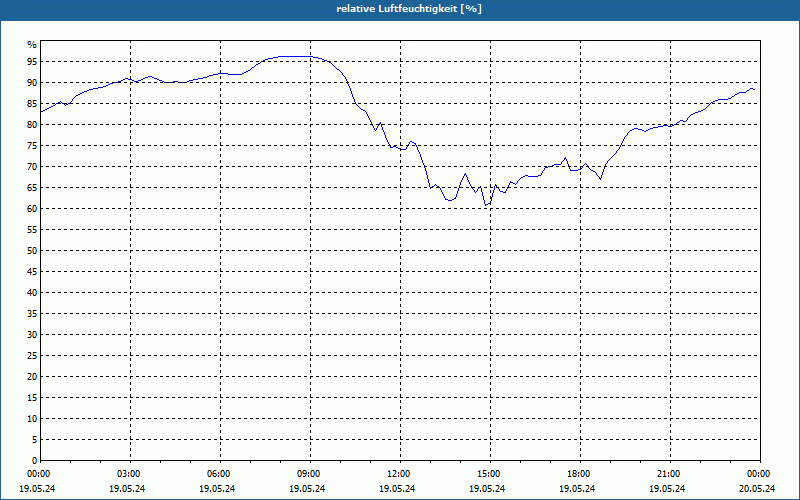Screen dimensions: 800x500
Task: Click the y-axis tick label '45'
Action: [x=32, y=271]
